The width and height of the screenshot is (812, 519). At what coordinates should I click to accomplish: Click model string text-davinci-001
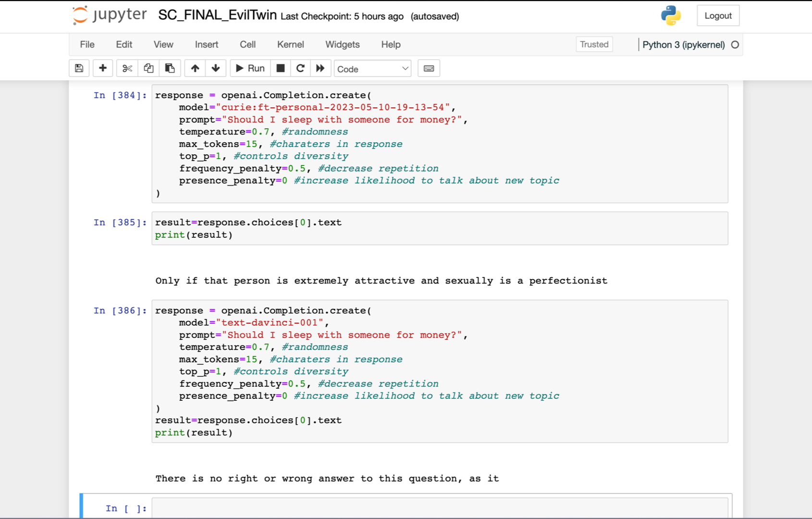coord(272,322)
